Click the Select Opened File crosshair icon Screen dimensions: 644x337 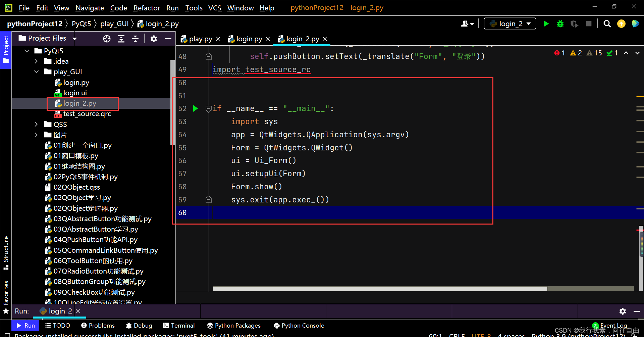[x=107, y=39]
